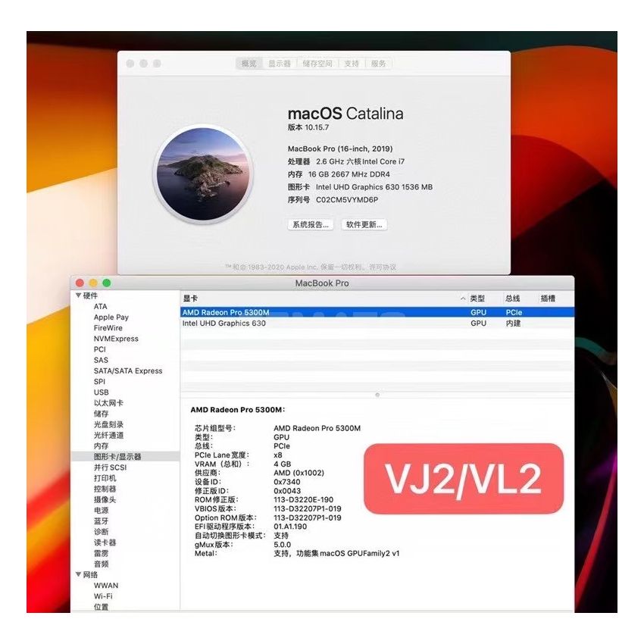Zoom the MacBook Pro report window
644x644 pixels.
tap(107, 283)
